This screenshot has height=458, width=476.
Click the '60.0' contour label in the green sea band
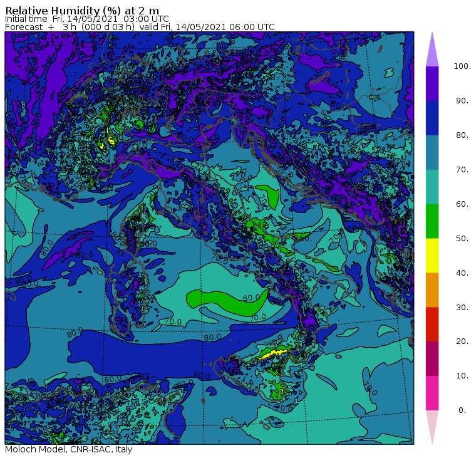[251, 298]
